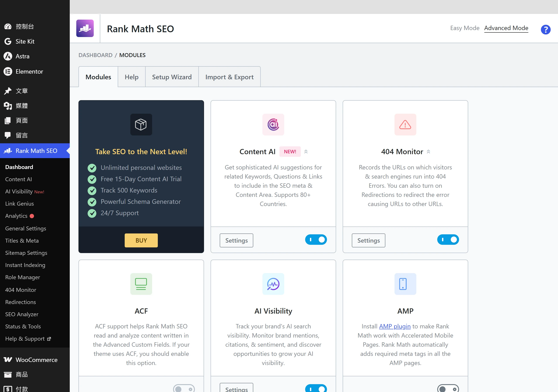This screenshot has width=558, height=392.
Task: Click the posts pushpin icon in the sidebar
Action: [x=8, y=91]
